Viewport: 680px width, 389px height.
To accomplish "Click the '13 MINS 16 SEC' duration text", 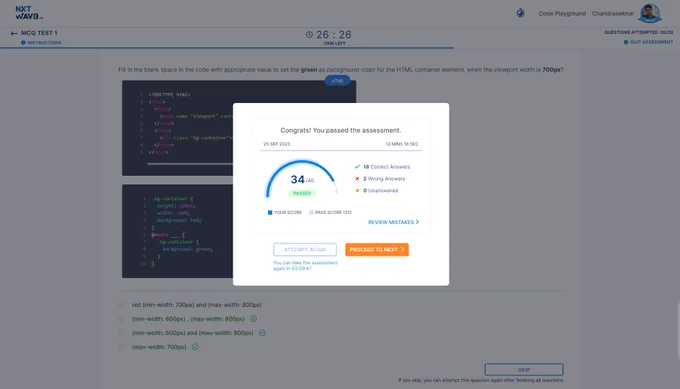I will (402, 144).
